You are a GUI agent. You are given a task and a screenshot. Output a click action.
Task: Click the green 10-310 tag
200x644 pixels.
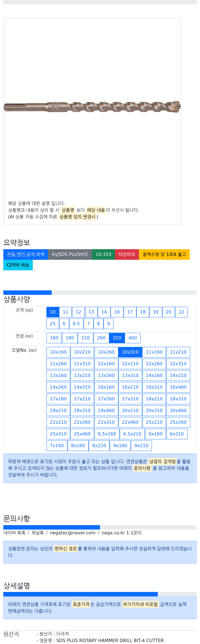click(103, 254)
